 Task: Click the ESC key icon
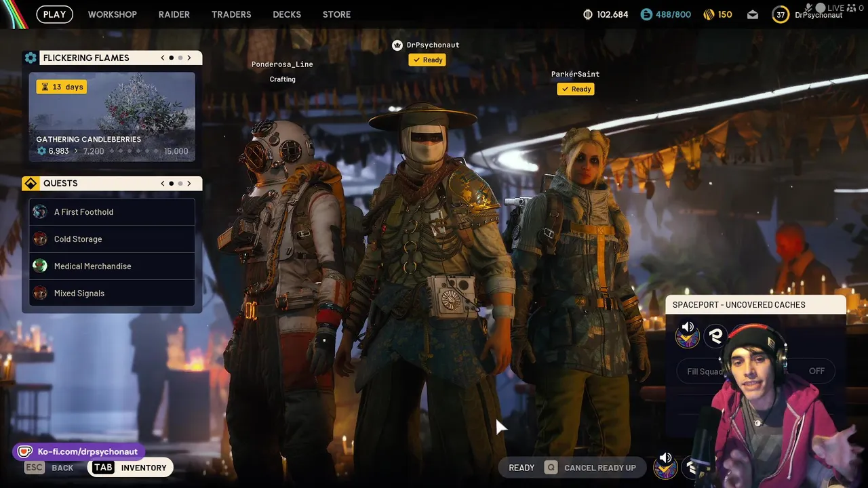[x=35, y=468]
